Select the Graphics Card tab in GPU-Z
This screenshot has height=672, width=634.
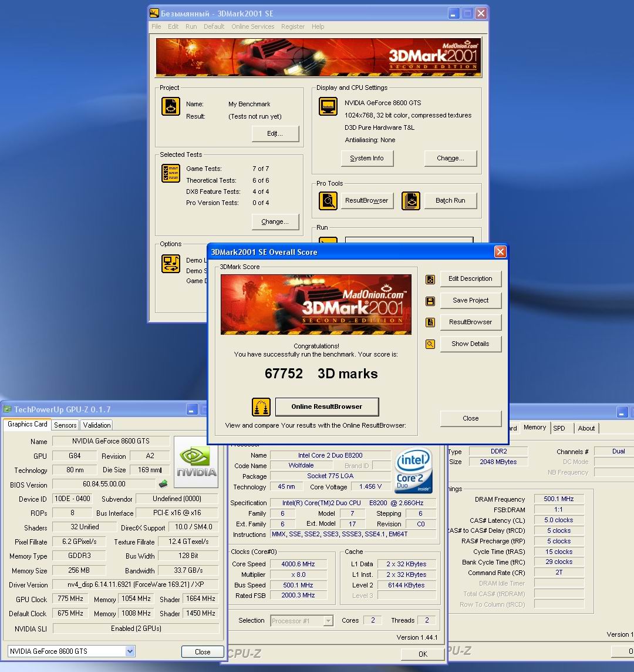(x=28, y=424)
